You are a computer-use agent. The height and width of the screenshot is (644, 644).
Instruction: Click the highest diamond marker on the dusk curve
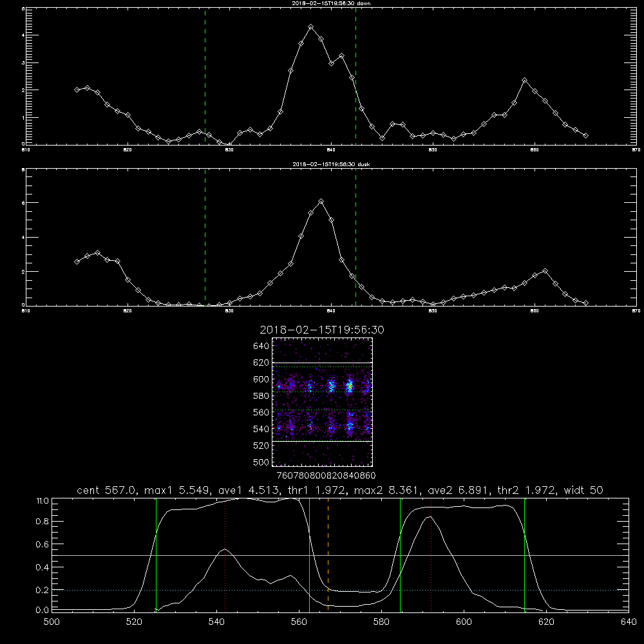point(321,201)
